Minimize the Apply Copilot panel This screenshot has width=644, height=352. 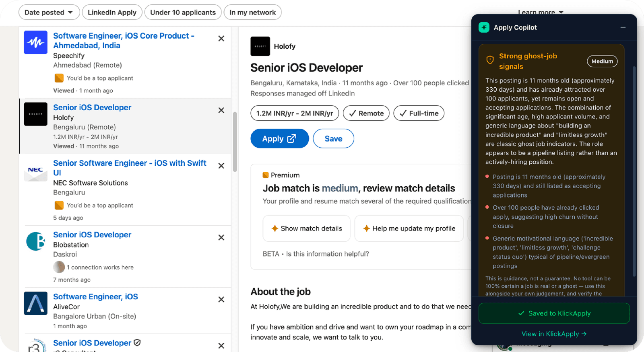click(623, 27)
